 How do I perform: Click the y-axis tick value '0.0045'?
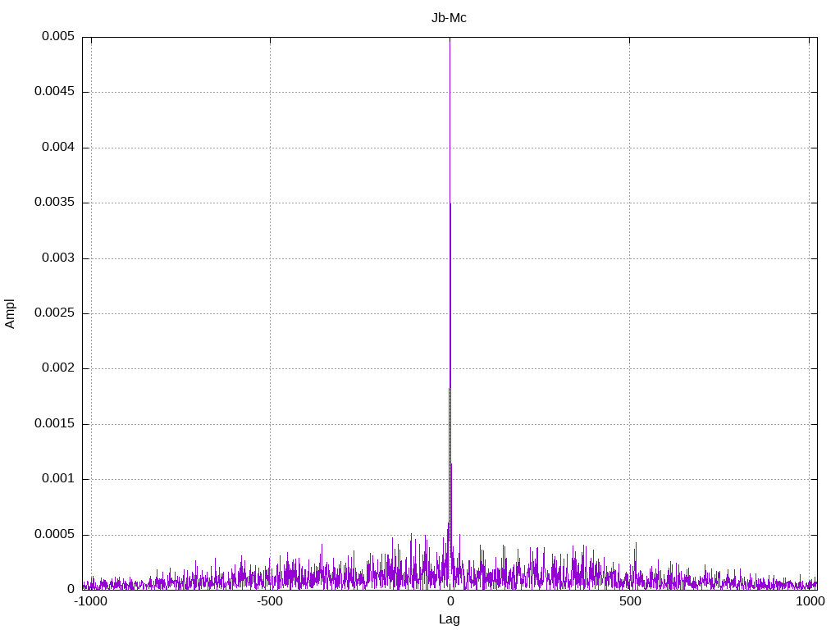[x=54, y=92]
